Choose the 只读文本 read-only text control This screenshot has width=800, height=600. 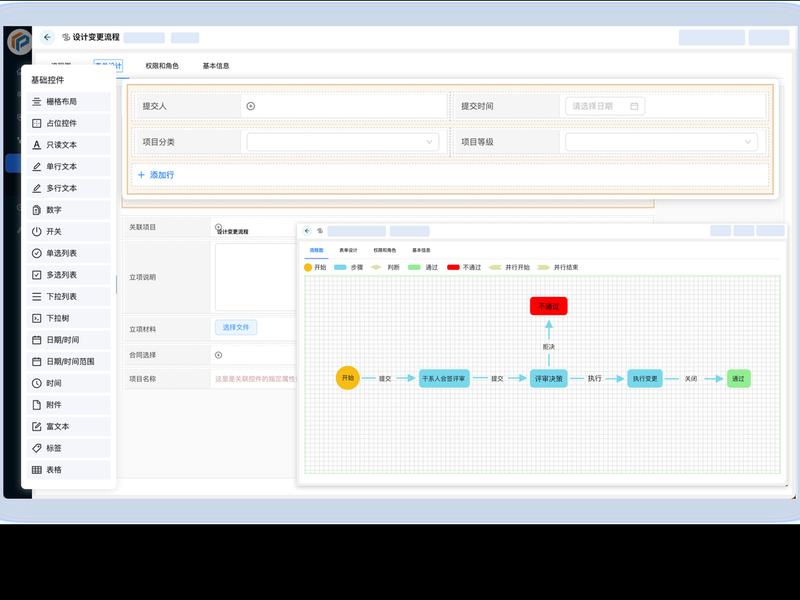[68, 145]
